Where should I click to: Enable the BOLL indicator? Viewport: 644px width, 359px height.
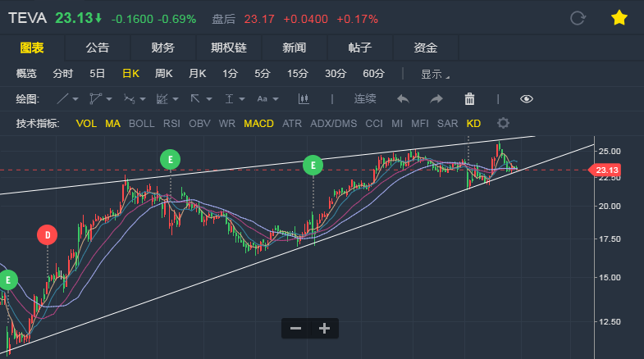pos(141,124)
